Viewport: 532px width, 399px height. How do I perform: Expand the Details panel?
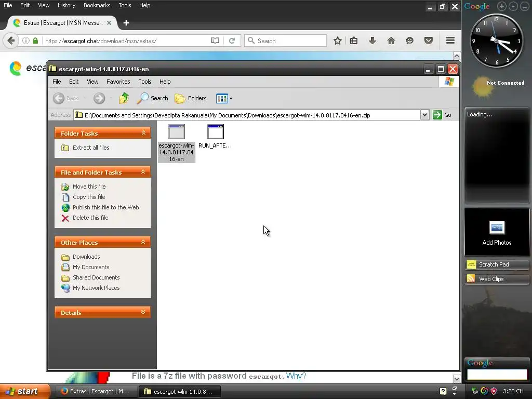(x=143, y=312)
